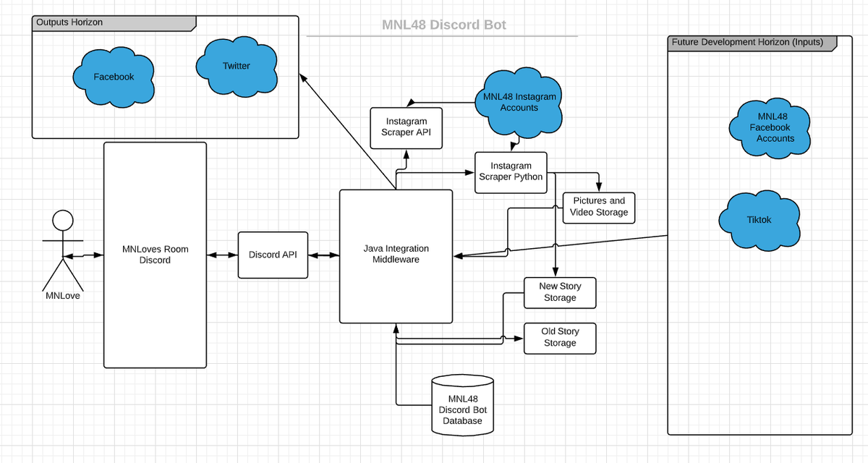Click the Outputs Horizon frame label
The image size is (868, 463).
point(69,22)
